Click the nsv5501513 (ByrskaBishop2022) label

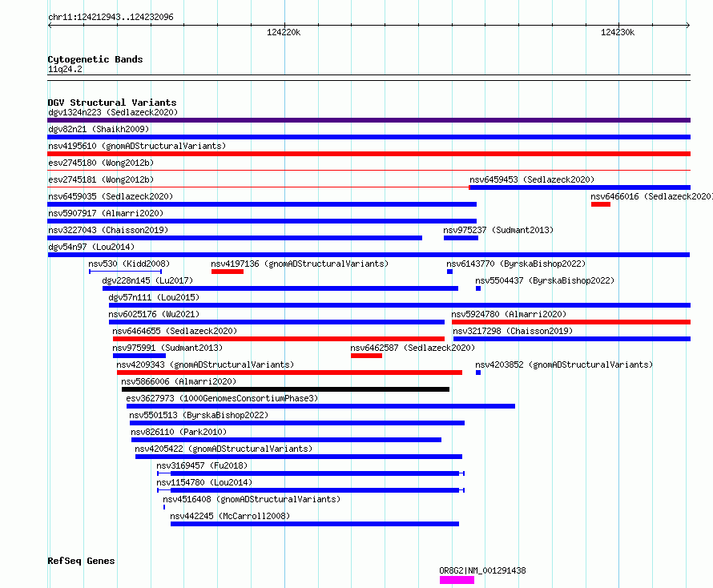pos(199,415)
